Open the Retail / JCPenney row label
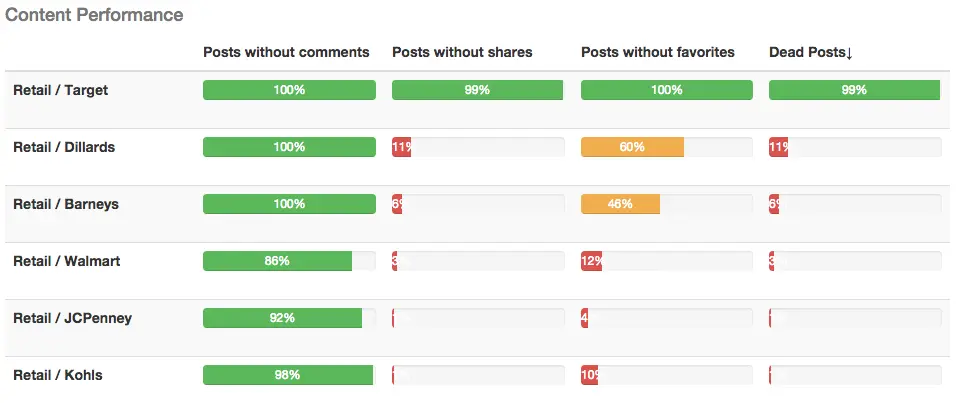The height and width of the screenshot is (403, 959). [x=72, y=318]
